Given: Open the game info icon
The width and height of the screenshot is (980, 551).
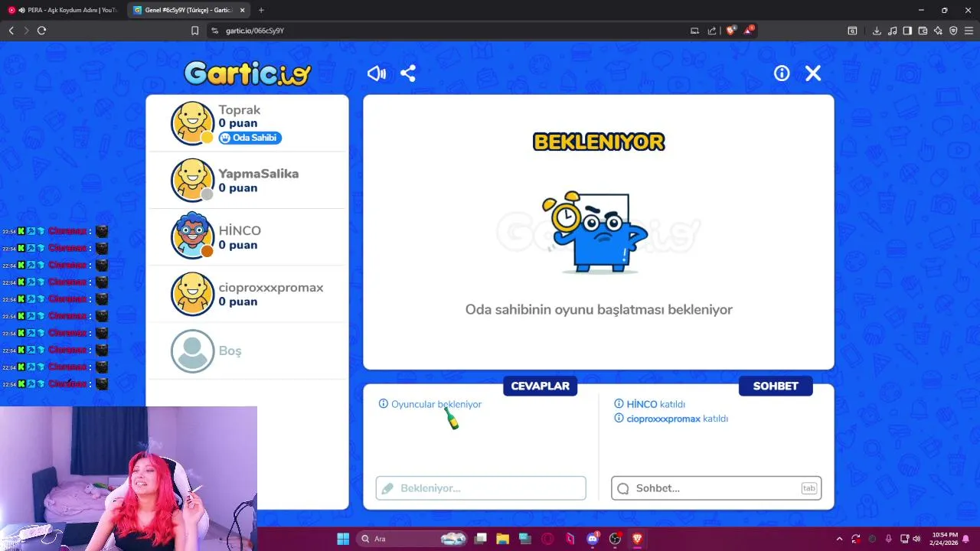Looking at the screenshot, I should tap(782, 73).
